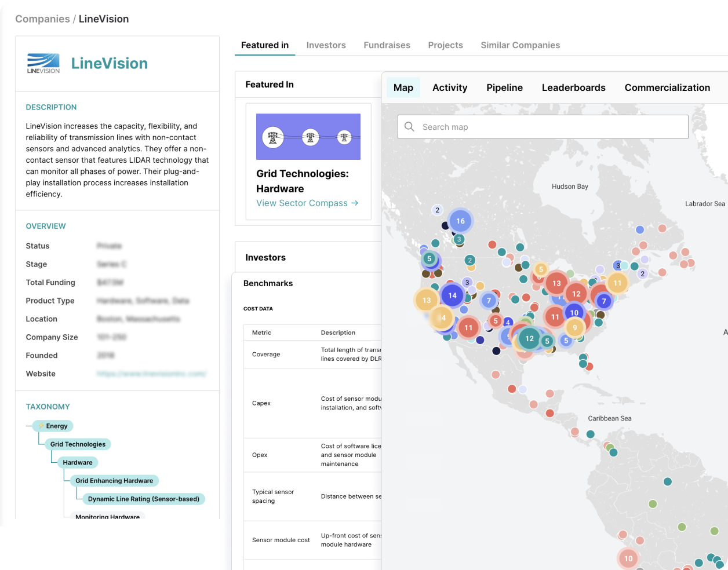Click the search magnifier icon in map
The width and height of the screenshot is (728, 570).
click(409, 126)
